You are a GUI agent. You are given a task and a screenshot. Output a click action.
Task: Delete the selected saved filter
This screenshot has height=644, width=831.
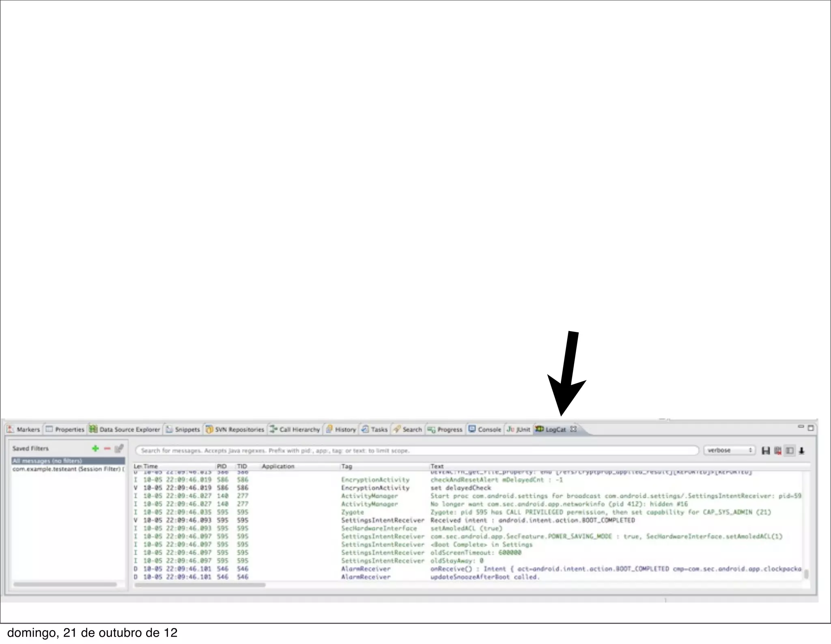coord(107,448)
